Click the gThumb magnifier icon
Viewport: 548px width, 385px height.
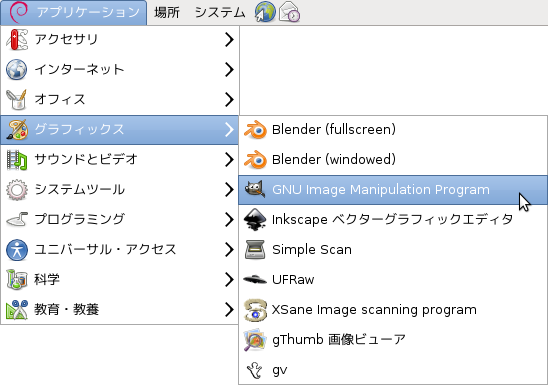point(255,340)
